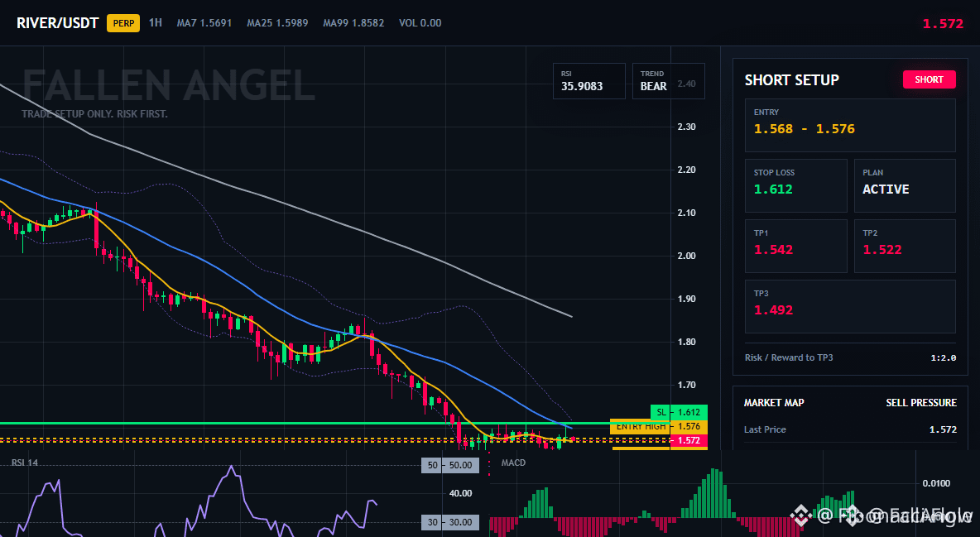Click the RIVER/USDT pair title
Screen dimensions: 980x537
57,23
